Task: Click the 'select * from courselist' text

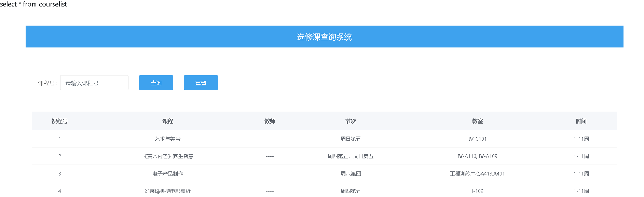Action: (x=33, y=4)
